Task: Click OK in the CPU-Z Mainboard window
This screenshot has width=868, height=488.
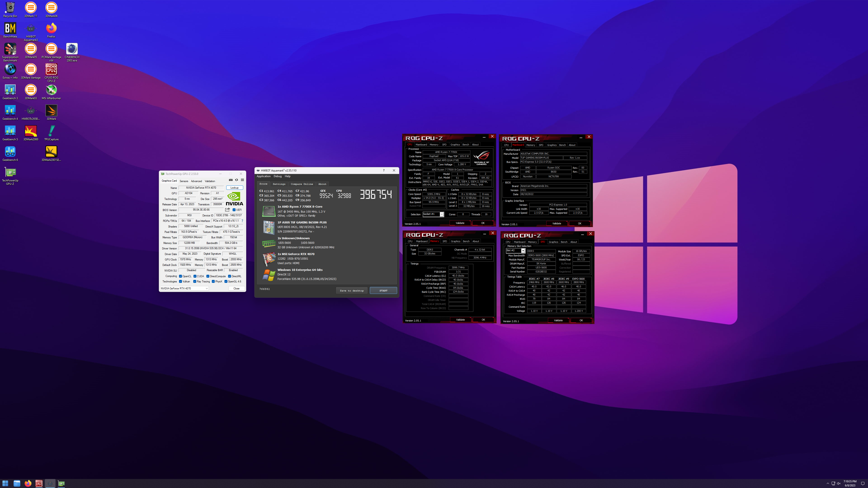Action: tap(580, 224)
